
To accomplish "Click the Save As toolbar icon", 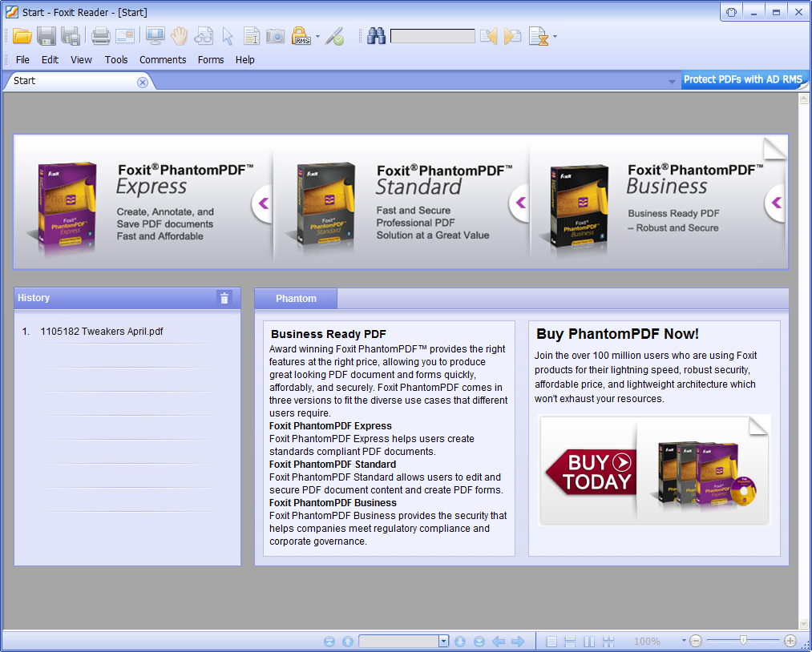I will (x=70, y=36).
